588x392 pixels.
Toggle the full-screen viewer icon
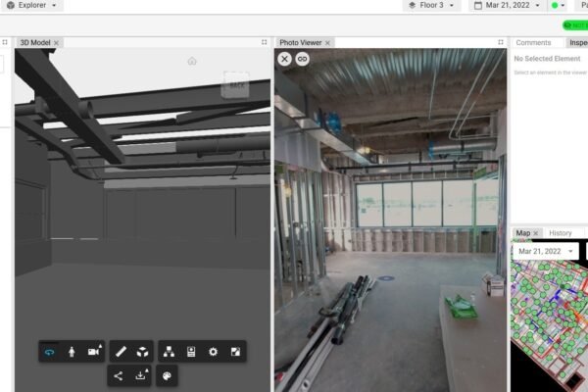[235, 352]
